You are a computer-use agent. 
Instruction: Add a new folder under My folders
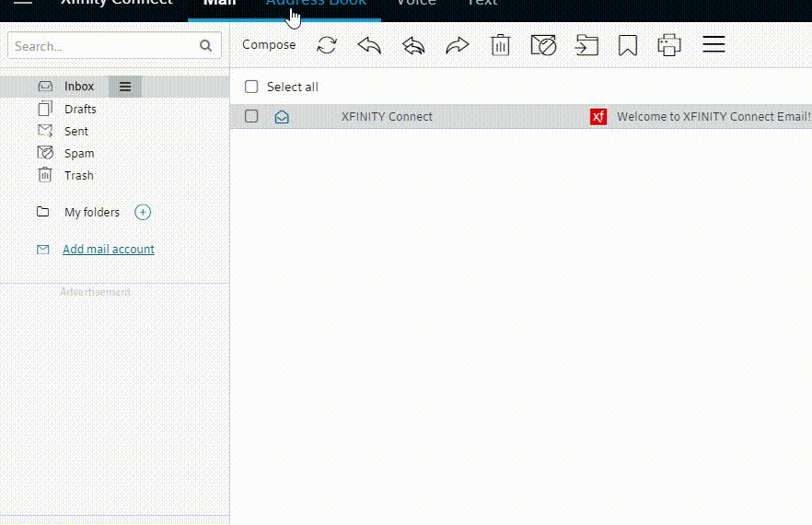[x=143, y=213]
